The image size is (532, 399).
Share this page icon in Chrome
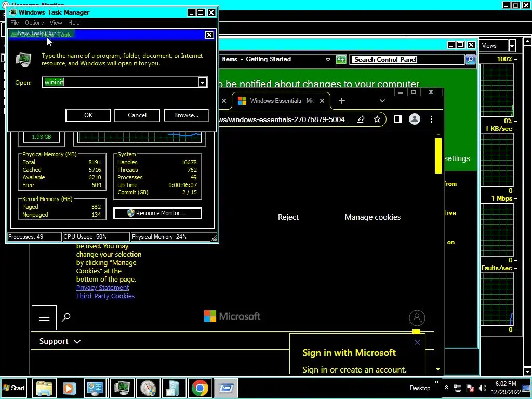click(x=361, y=119)
